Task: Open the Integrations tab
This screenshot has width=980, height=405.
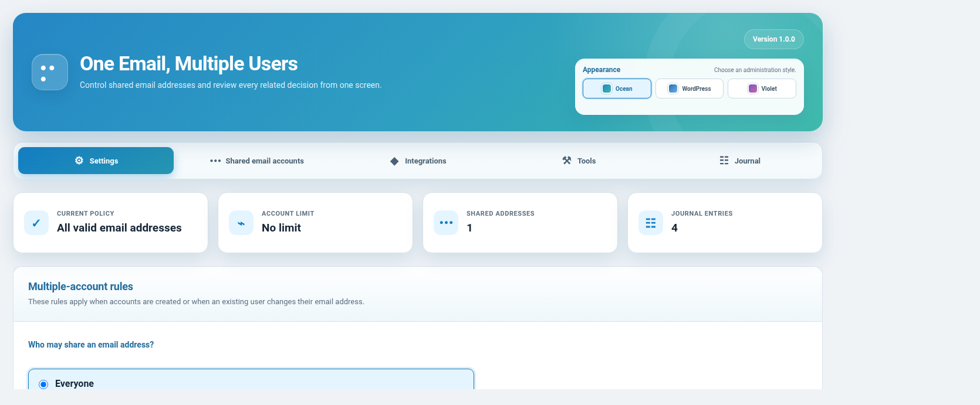Action: [x=418, y=161]
